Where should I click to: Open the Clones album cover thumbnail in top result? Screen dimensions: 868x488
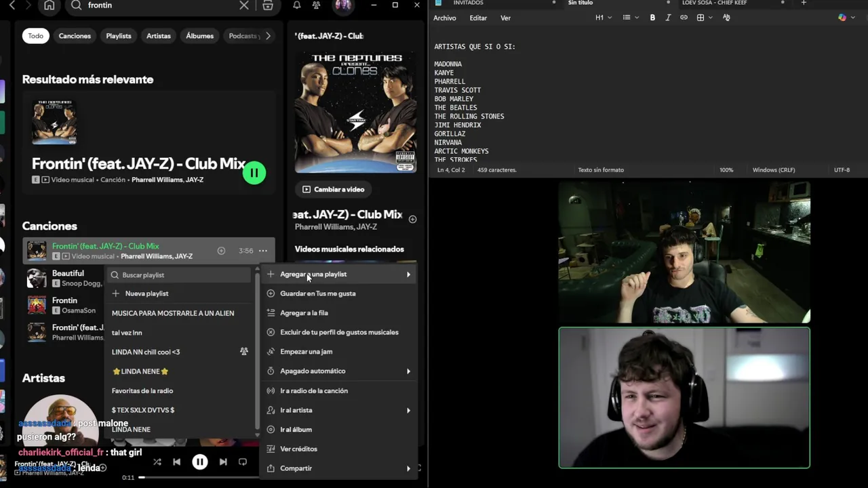click(x=54, y=123)
